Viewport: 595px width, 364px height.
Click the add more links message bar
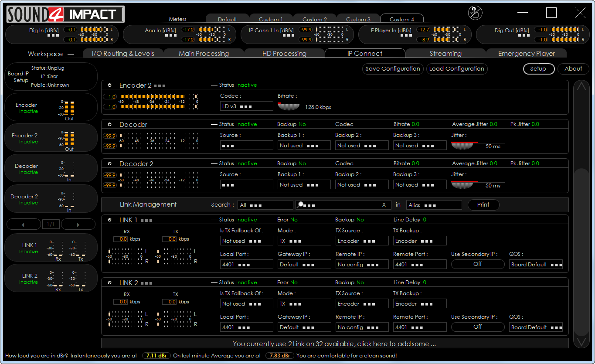tap(335, 344)
